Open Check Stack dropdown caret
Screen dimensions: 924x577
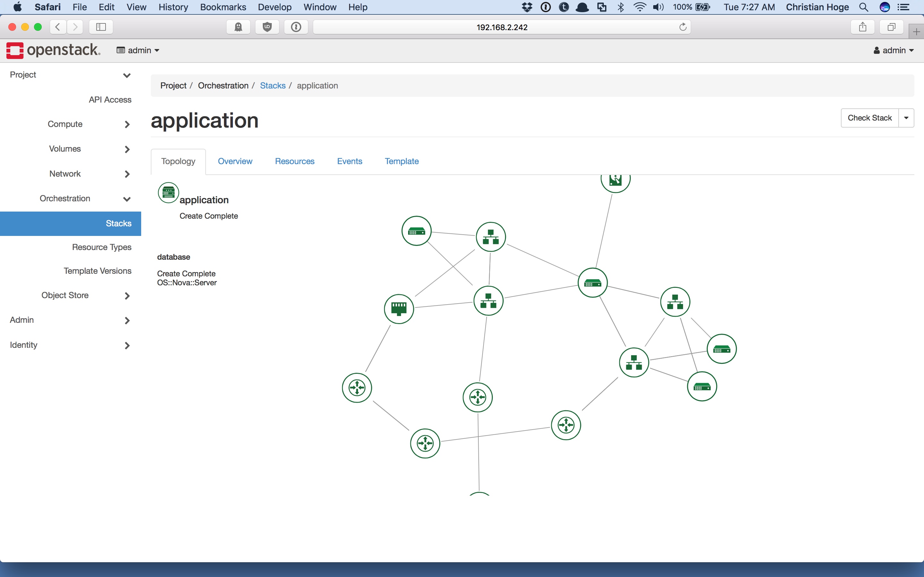(906, 118)
